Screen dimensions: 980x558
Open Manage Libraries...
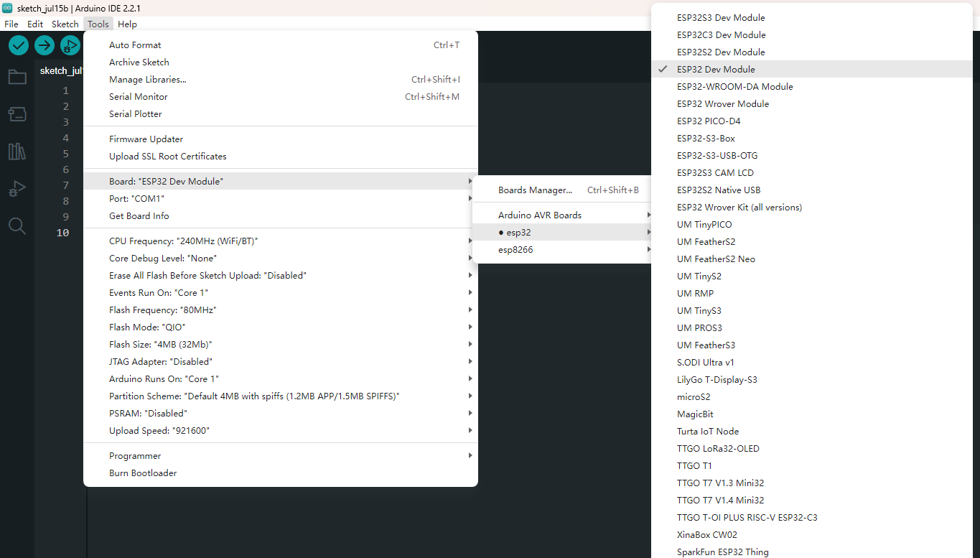(x=281, y=80)
